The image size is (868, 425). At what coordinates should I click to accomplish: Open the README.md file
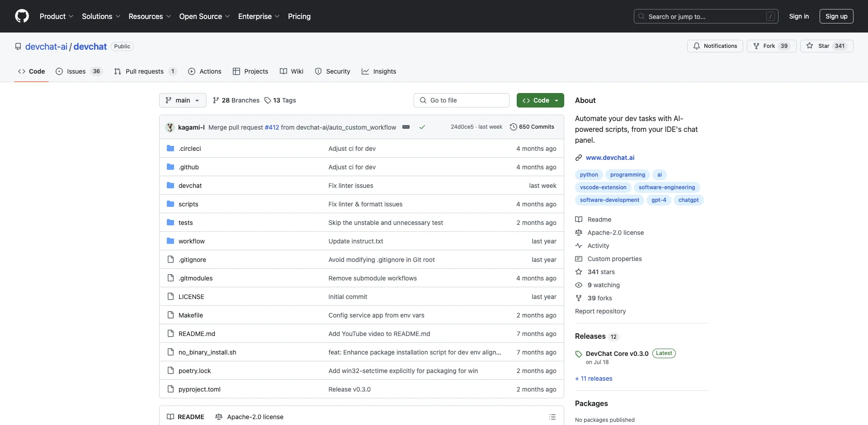pyautogui.click(x=197, y=334)
